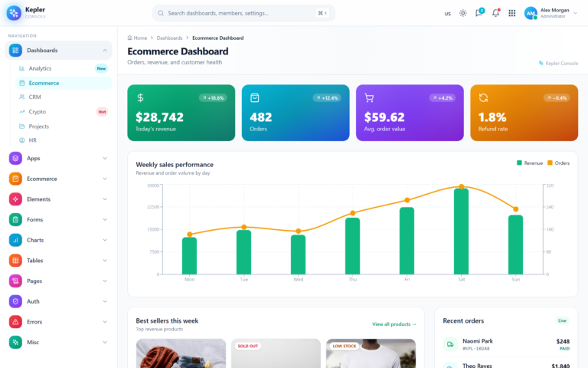The height and width of the screenshot is (368, 588).
Task: Click the orange Tables grid icon
Action: click(15, 260)
